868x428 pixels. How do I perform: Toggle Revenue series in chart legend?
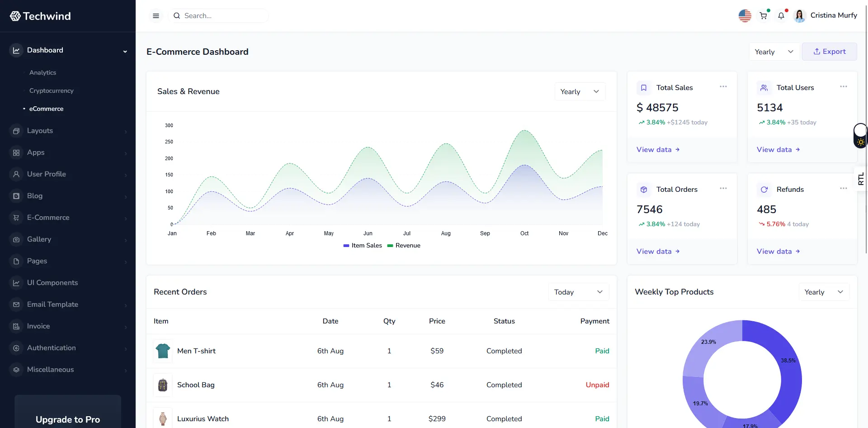404,246
